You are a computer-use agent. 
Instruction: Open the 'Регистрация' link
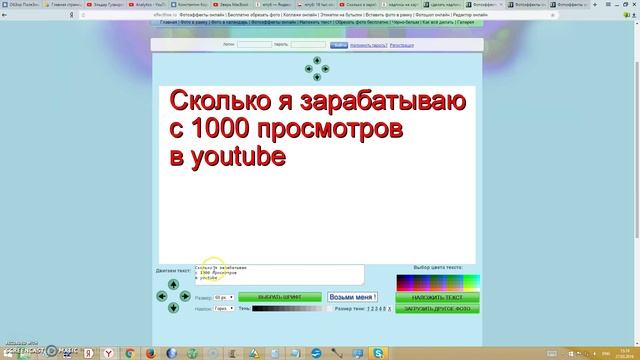[x=402, y=45]
